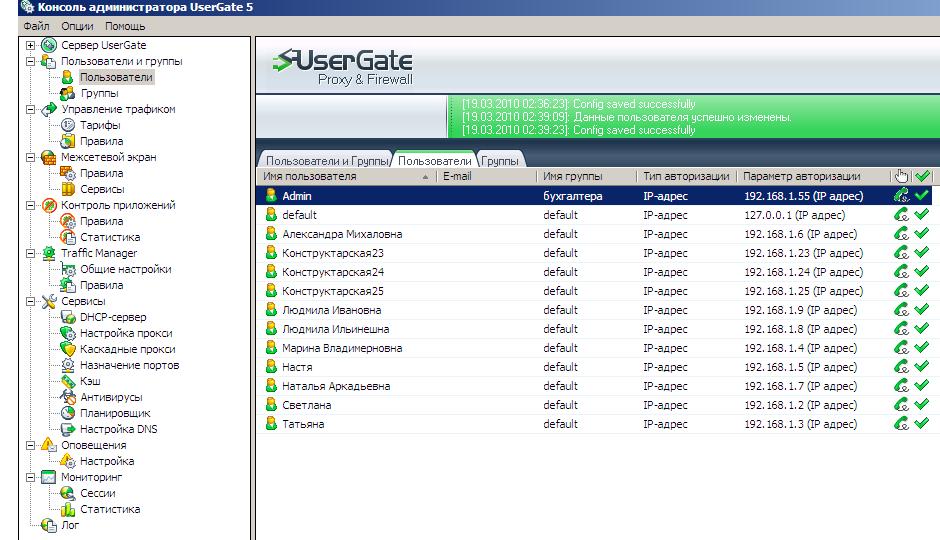Expand the Сервер UserGate tree node

tap(31, 45)
